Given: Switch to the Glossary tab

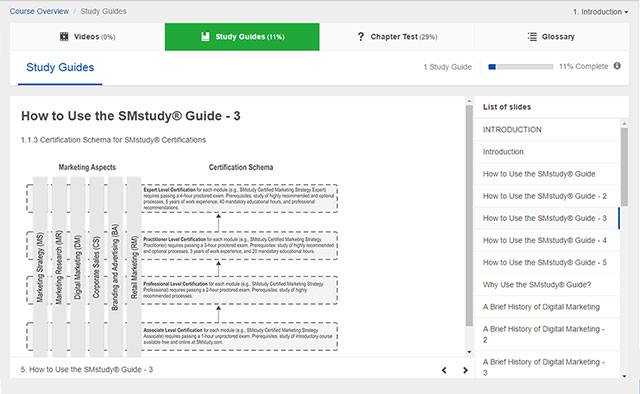Looking at the screenshot, I should (x=551, y=37).
